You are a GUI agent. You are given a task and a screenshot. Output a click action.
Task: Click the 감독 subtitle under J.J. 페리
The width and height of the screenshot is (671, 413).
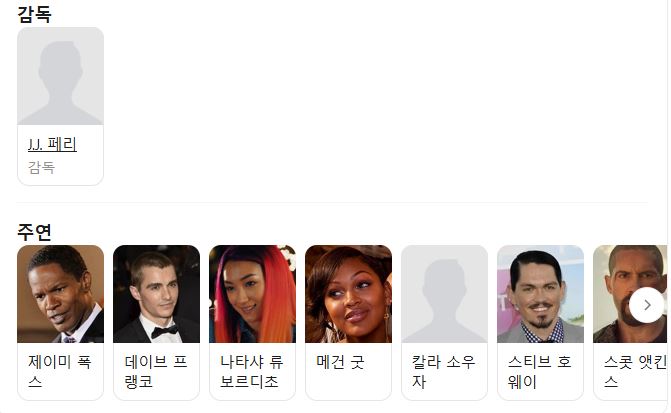coord(42,167)
